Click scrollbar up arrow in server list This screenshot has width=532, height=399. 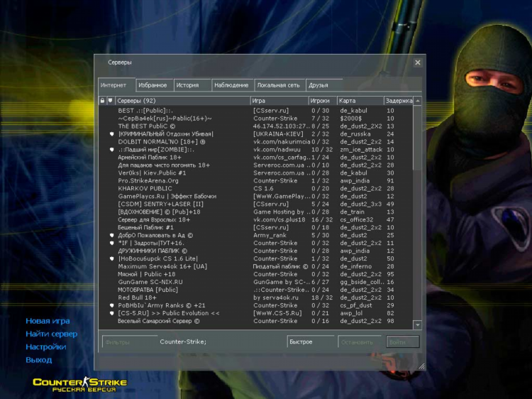[x=418, y=101]
